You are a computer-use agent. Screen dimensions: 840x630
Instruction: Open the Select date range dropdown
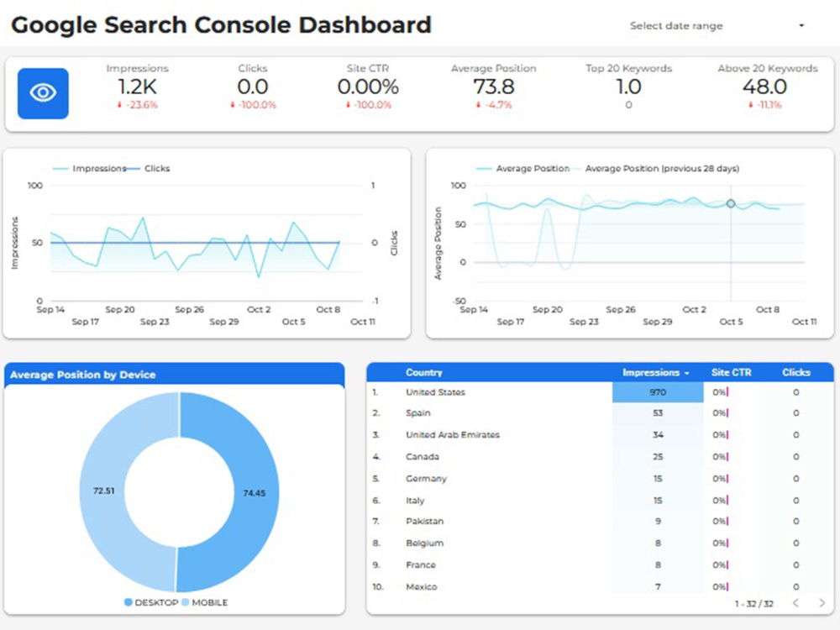717,26
